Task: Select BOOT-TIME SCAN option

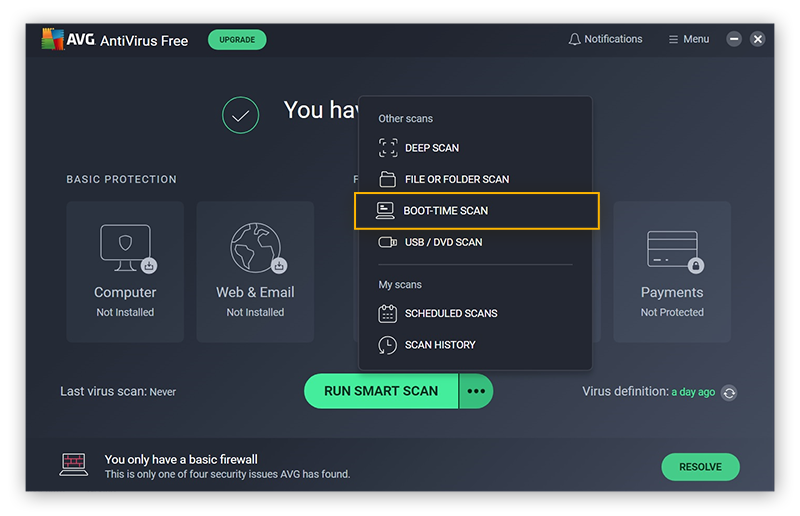Action: pyautogui.click(x=477, y=211)
